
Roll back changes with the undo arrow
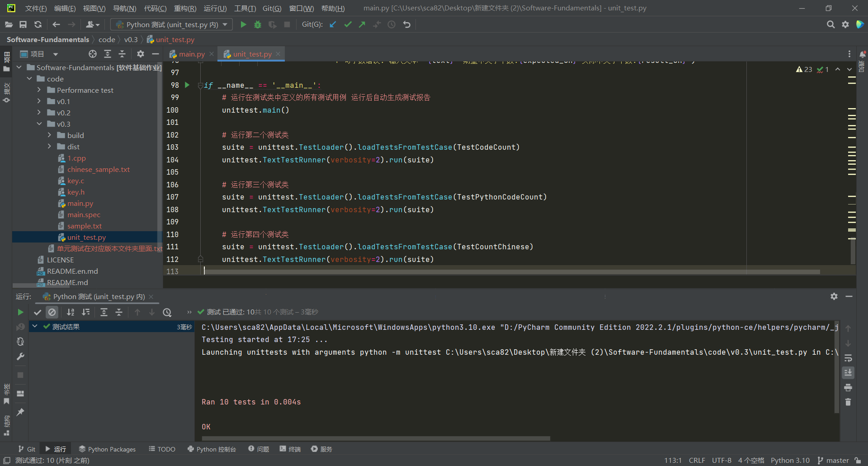[x=407, y=24]
